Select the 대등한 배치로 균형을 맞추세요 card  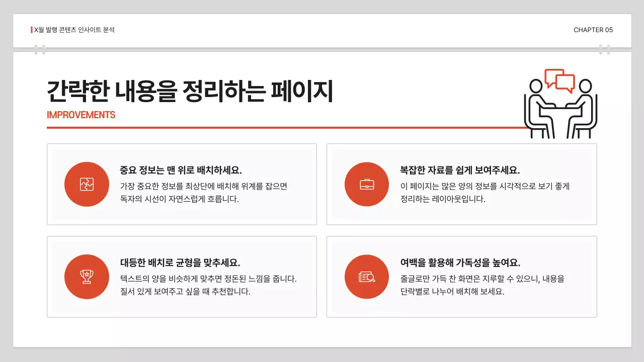(x=182, y=277)
